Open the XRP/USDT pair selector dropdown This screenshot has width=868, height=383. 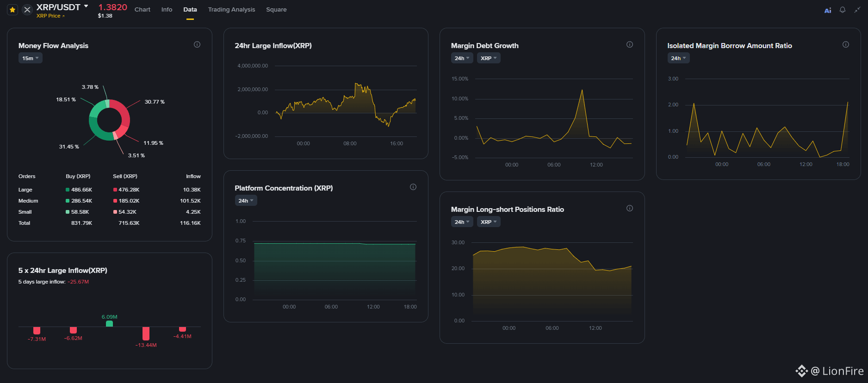[x=86, y=6]
